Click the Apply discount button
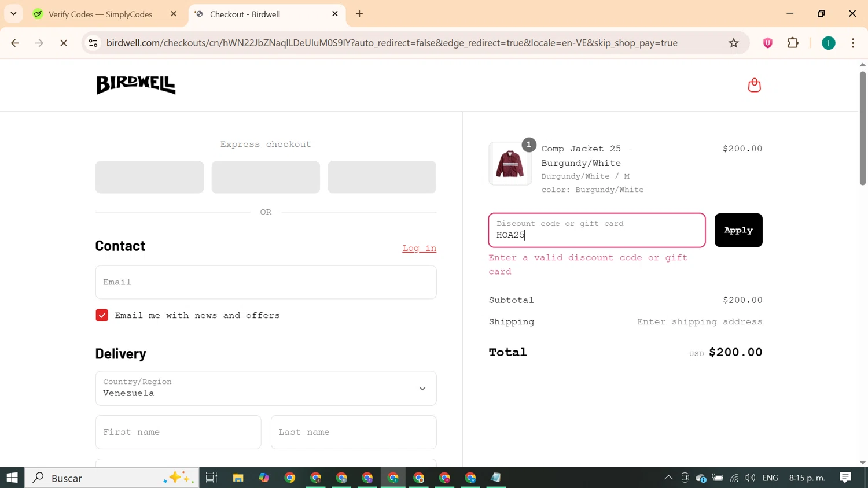This screenshot has height=488, width=868. pyautogui.click(x=738, y=230)
